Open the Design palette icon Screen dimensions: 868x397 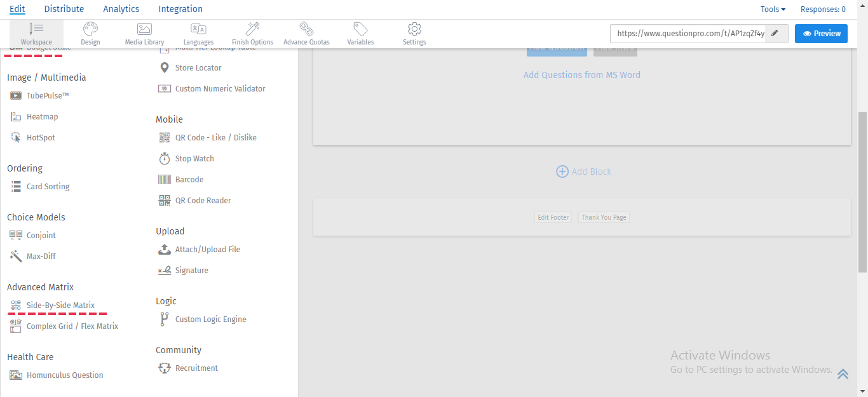90,29
